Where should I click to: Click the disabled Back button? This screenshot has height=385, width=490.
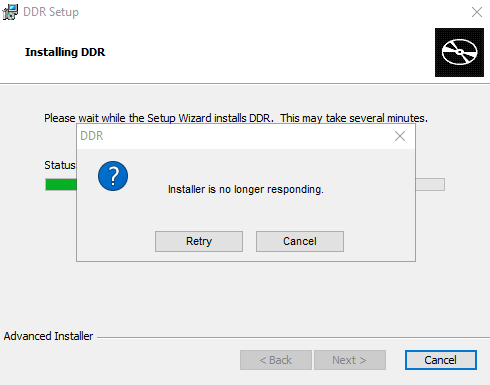276,360
